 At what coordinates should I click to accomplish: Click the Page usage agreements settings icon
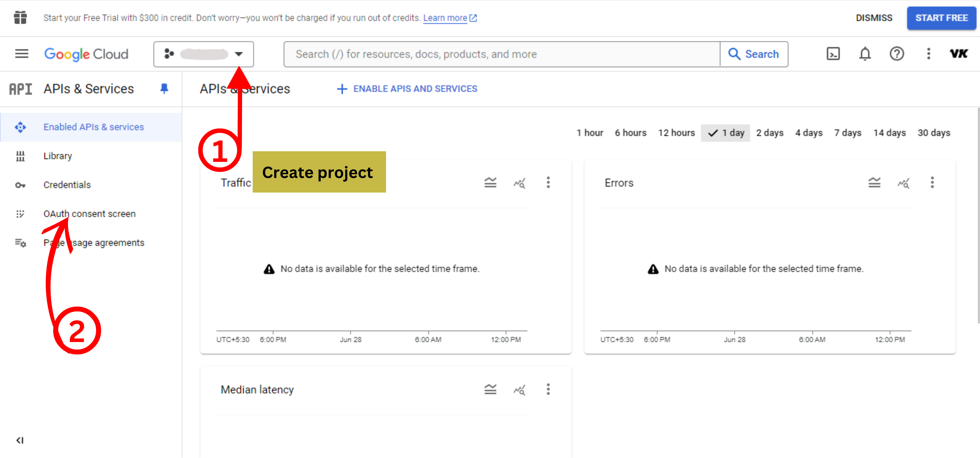pos(21,243)
